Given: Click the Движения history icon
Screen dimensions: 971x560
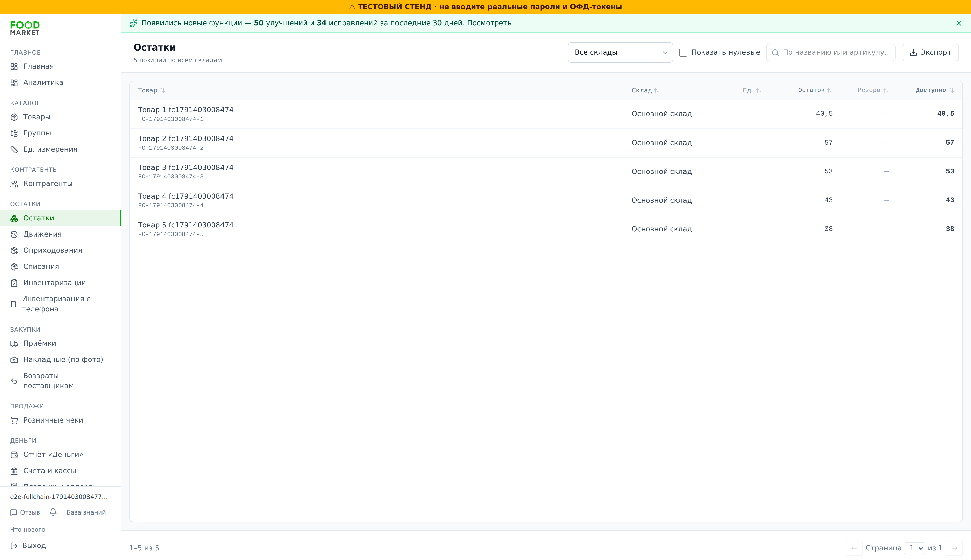Looking at the screenshot, I should coord(14,235).
